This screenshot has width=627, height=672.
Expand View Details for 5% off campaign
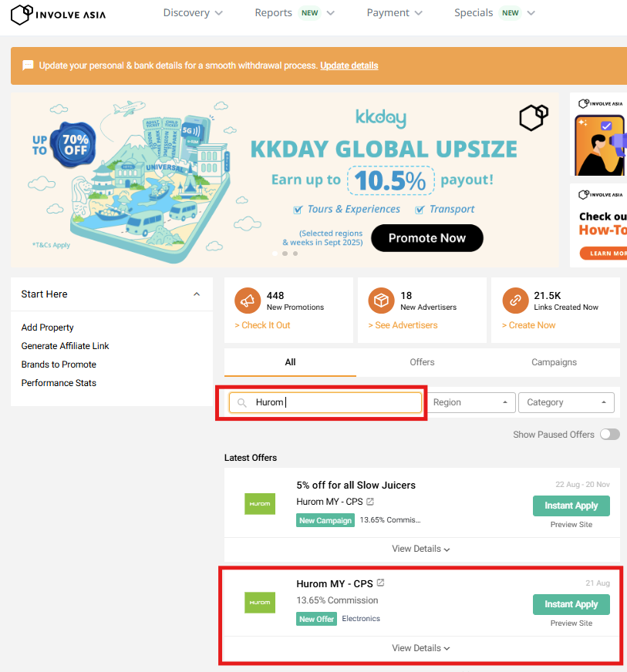coord(420,549)
